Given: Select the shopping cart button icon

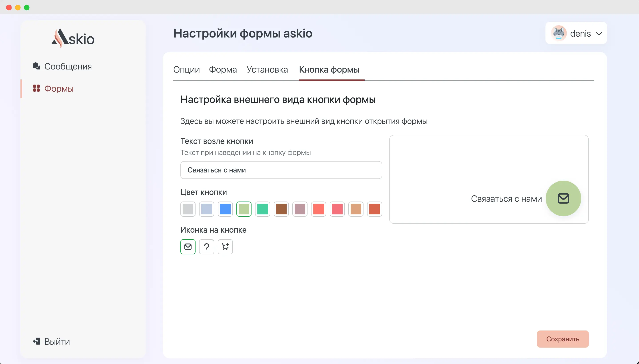Looking at the screenshot, I should [x=225, y=247].
